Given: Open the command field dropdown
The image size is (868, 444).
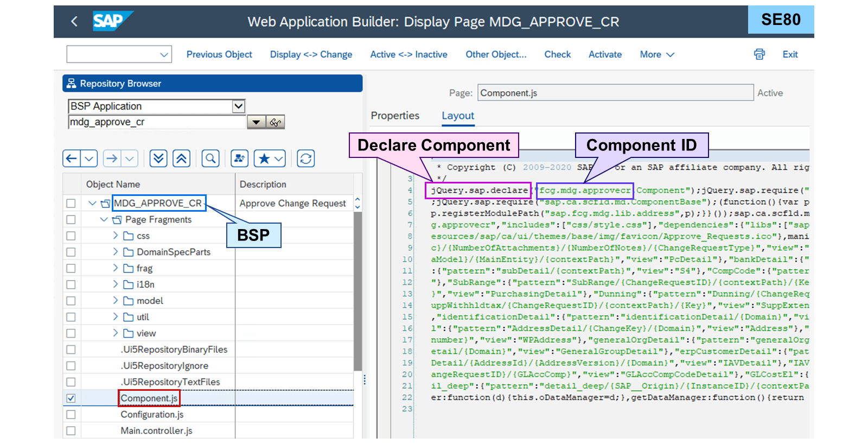Looking at the screenshot, I should tap(164, 54).
